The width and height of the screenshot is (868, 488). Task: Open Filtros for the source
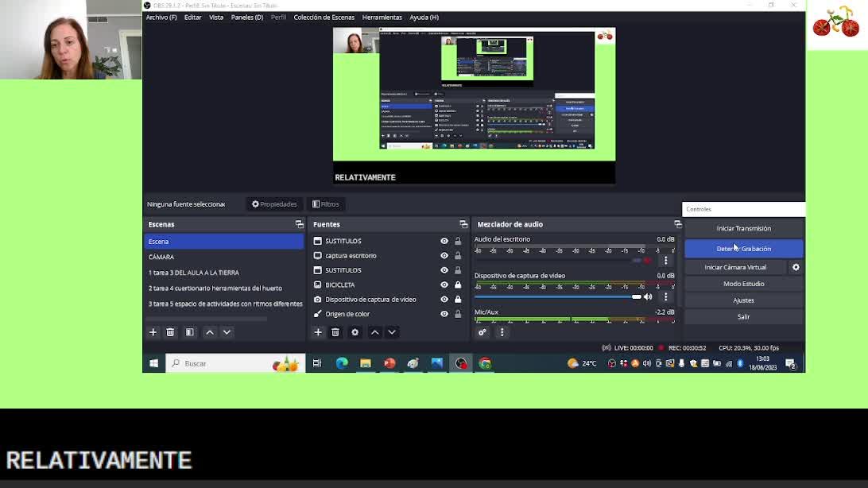click(x=326, y=204)
